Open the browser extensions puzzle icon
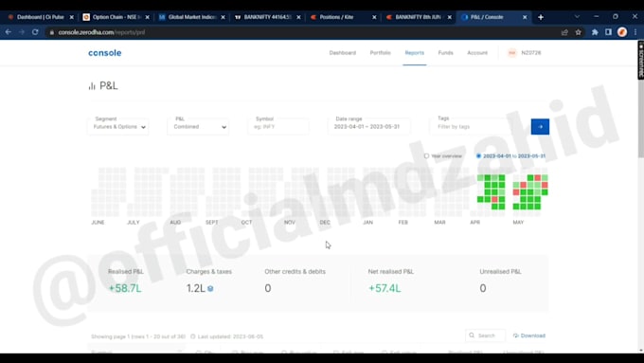This screenshot has width=644, height=363. click(595, 32)
